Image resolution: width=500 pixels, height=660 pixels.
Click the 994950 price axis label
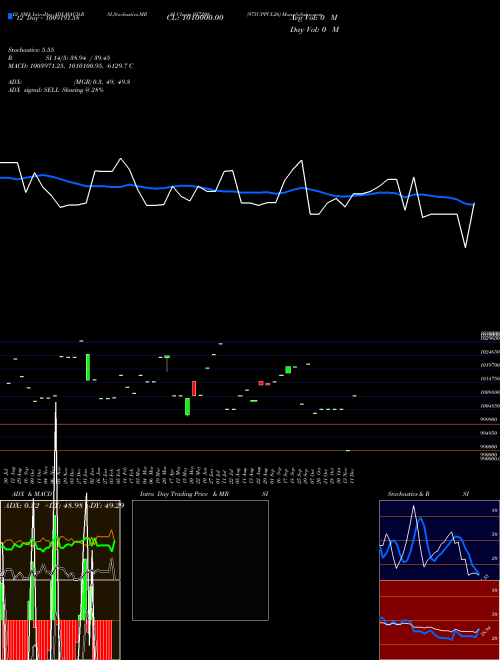(489, 433)
